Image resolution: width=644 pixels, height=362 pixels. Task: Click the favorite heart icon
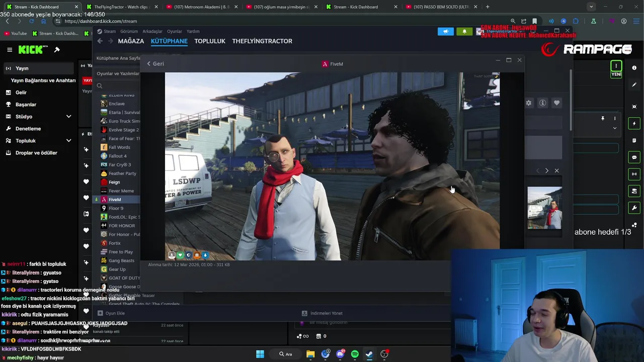point(556,103)
